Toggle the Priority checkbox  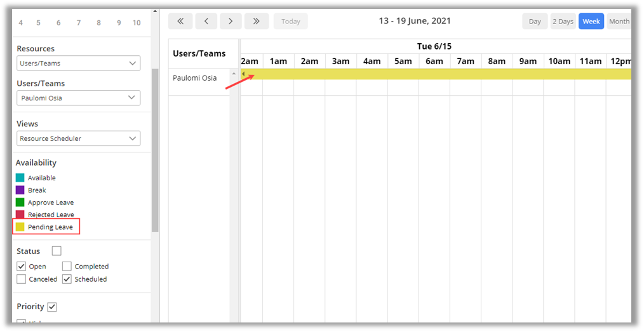pyautogui.click(x=52, y=307)
